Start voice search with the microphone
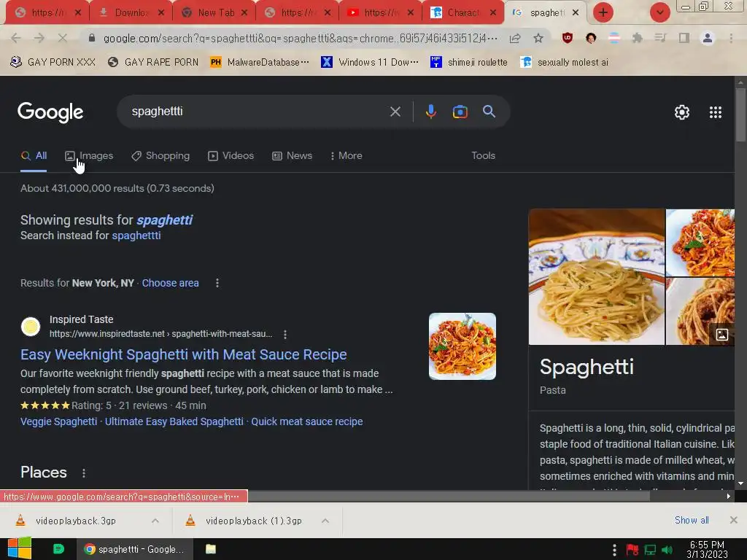Image resolution: width=747 pixels, height=560 pixels. pos(430,112)
